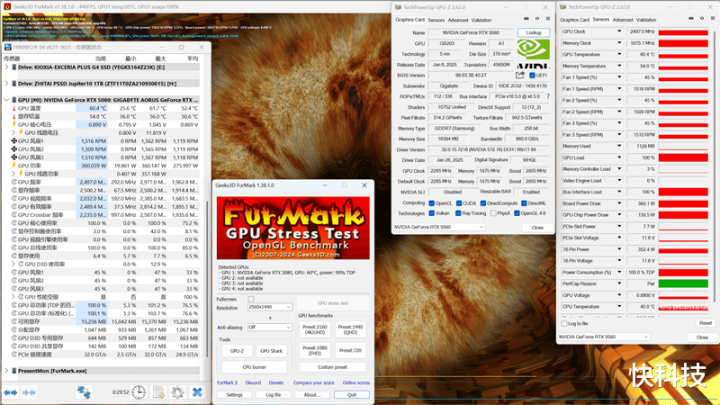Click the KIOXIA drive icon in HWiNFO
This screenshot has height=405, width=720.
14,67
